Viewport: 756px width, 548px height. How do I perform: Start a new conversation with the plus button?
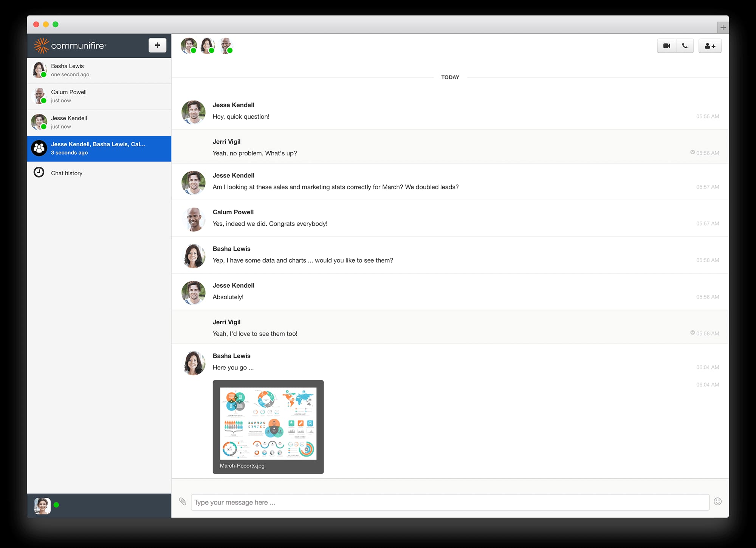tap(157, 45)
